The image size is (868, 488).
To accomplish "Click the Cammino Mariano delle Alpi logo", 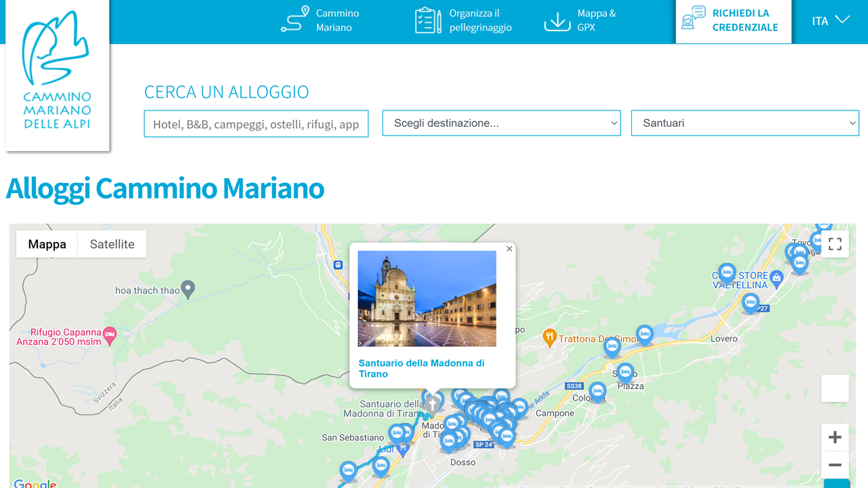I will point(57,75).
